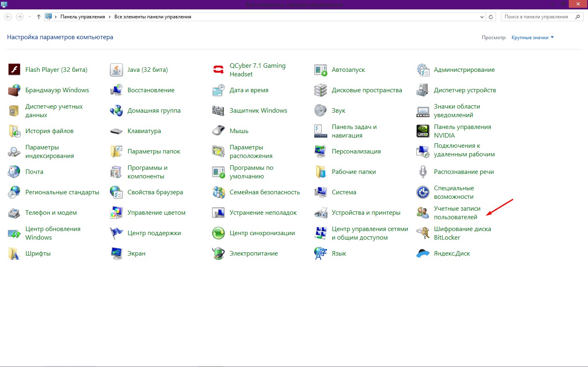
Task: Click the Учетные записи пользователей icon
Action: (423, 213)
